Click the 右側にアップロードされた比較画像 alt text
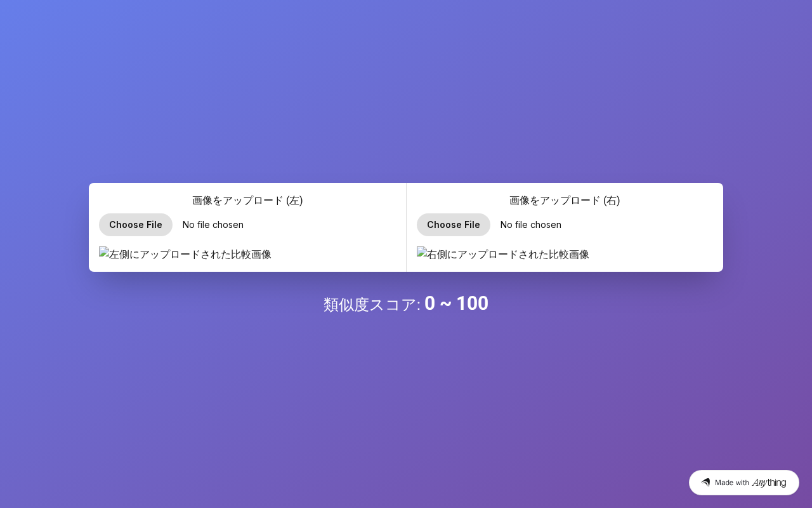812x508 pixels. [508, 255]
